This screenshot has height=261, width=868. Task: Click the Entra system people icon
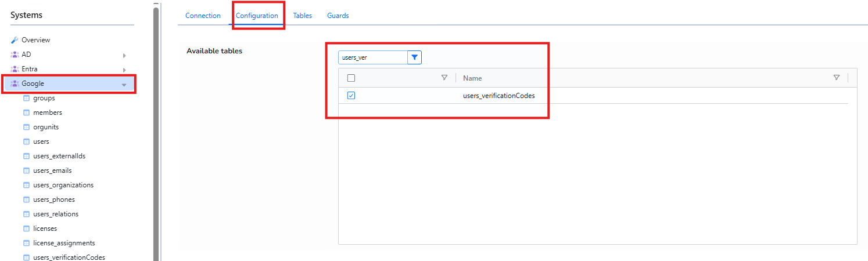click(15, 69)
